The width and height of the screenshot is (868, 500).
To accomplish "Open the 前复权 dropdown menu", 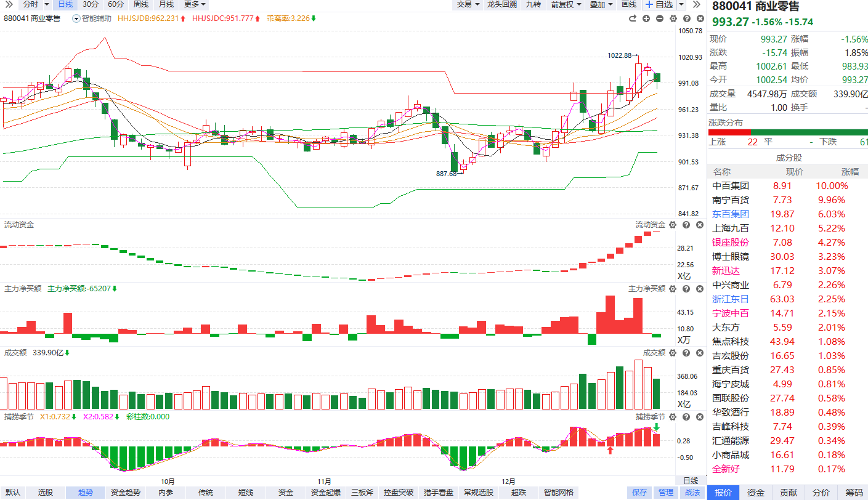I will point(566,4).
